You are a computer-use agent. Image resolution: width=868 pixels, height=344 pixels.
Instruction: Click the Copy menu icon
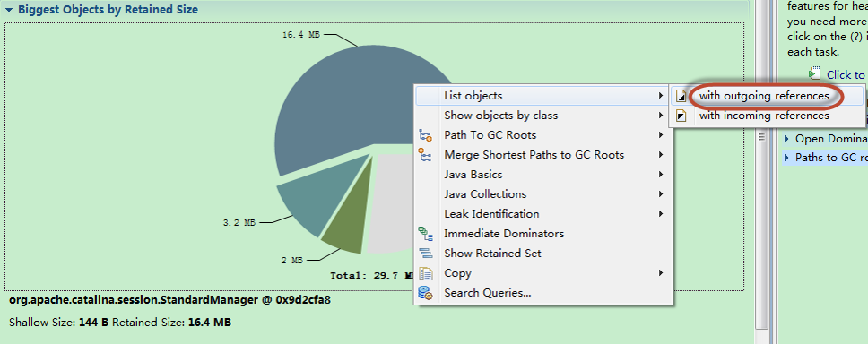(x=425, y=273)
